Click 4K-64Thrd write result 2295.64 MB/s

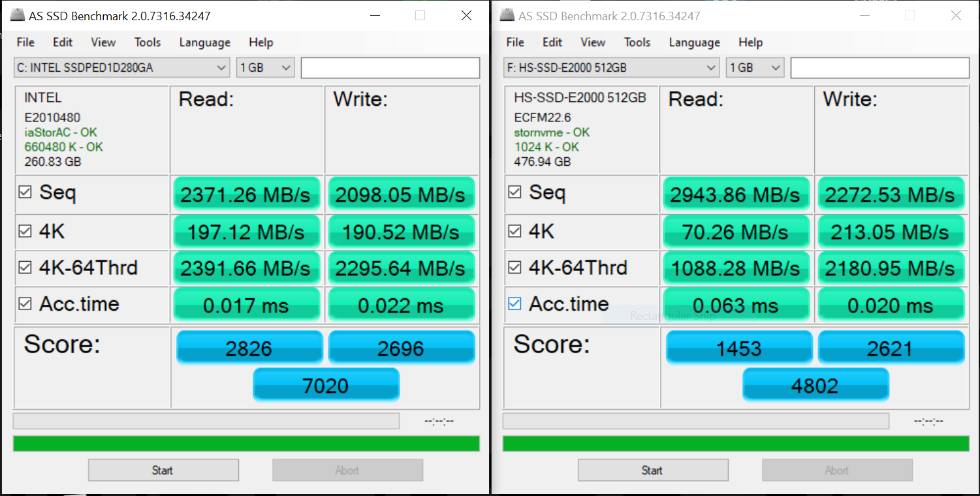[402, 268]
